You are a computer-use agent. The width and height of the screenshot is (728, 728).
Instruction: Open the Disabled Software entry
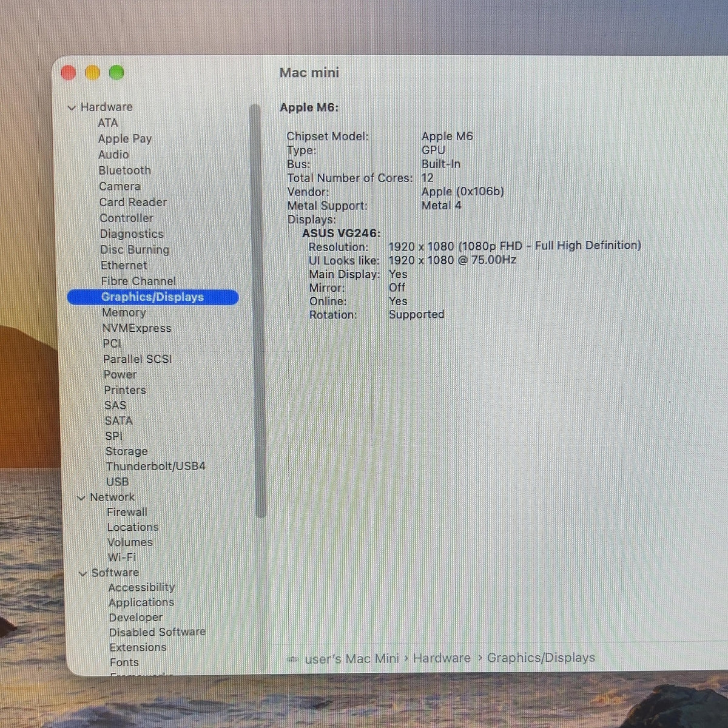157,632
